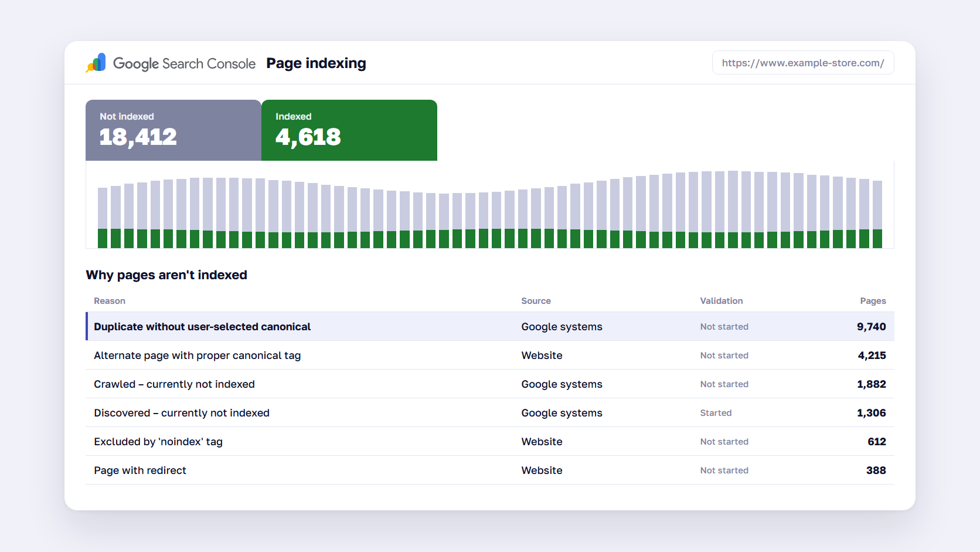Click the Validation column header

coord(722,301)
